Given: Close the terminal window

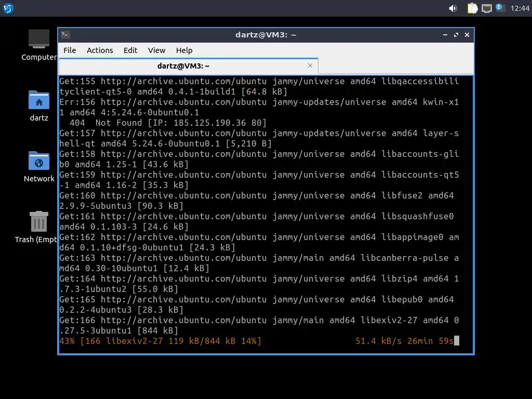Looking at the screenshot, I should [467, 35].
